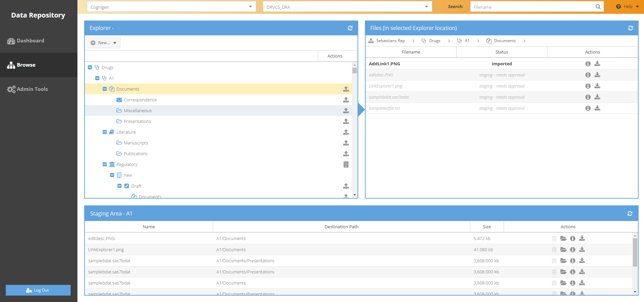Download the AddLink1.PNG file

point(597,64)
